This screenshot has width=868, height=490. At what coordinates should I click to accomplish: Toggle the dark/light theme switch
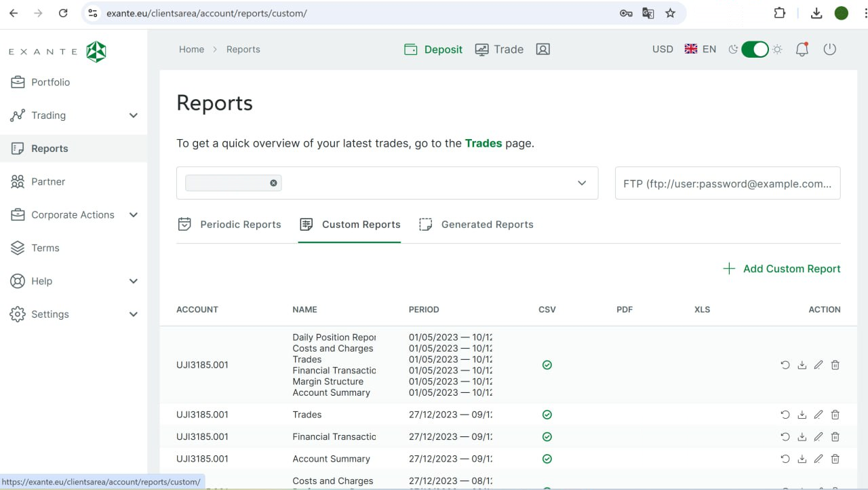755,50
